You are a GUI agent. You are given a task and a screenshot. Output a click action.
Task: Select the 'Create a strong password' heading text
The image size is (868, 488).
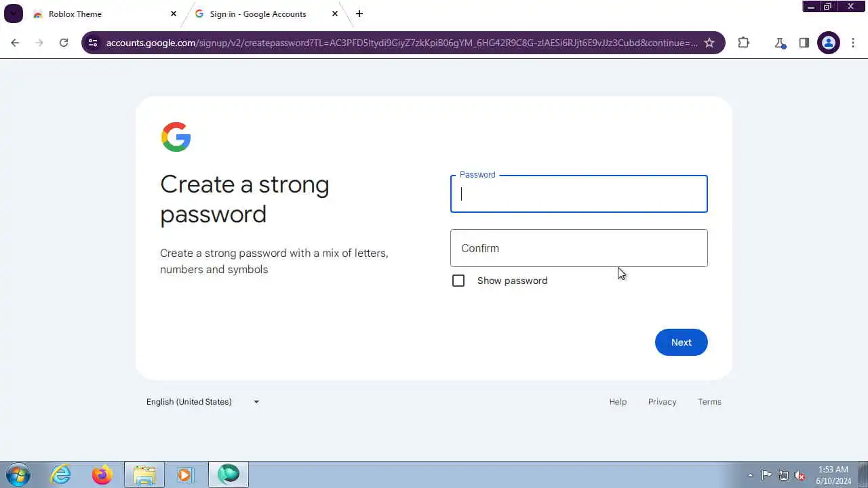pyautogui.click(x=245, y=199)
